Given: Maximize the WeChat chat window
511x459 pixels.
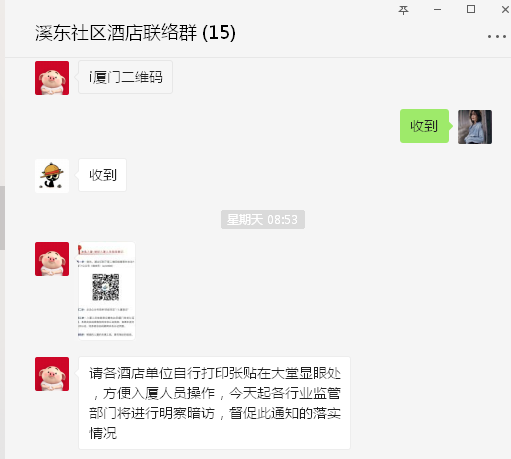Looking at the screenshot, I should click(x=471, y=9).
